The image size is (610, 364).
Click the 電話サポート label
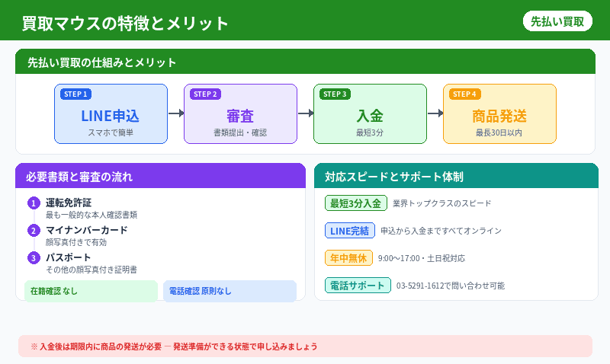(x=358, y=286)
